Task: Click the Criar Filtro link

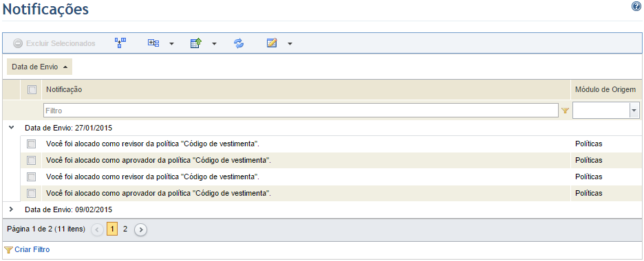Action: click(32, 249)
